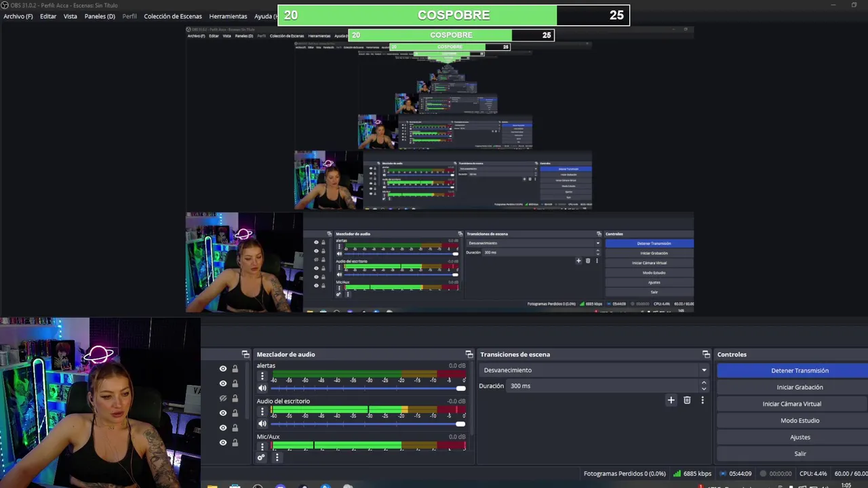Click the Mic/Aux level meter
The image size is (868, 488).
[x=368, y=445]
